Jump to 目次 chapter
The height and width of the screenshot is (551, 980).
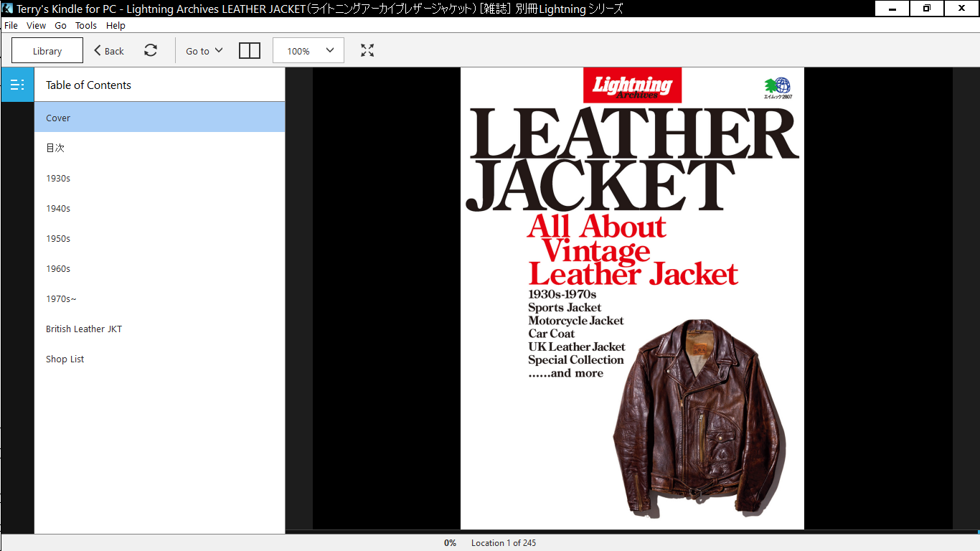[x=159, y=148]
